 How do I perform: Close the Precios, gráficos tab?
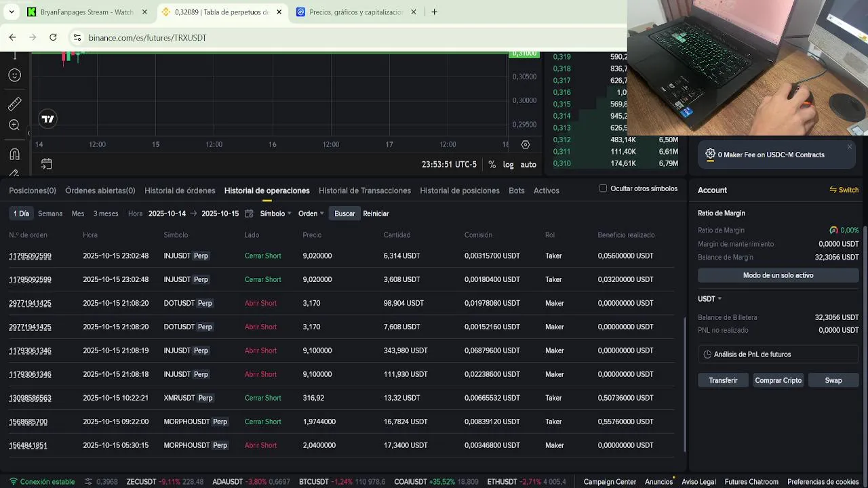pos(413,12)
